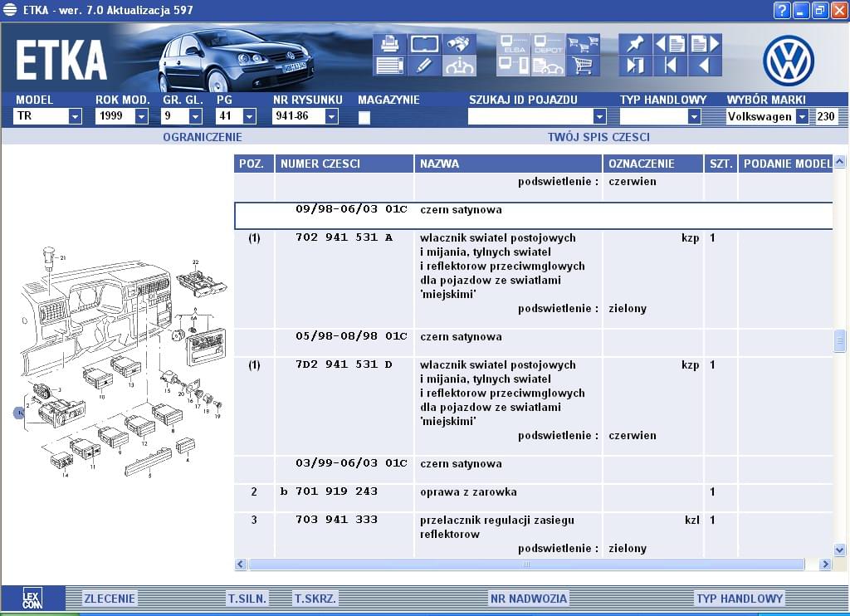Open the single shopping cart icon
Screen dimensions: 850x616
(583, 66)
